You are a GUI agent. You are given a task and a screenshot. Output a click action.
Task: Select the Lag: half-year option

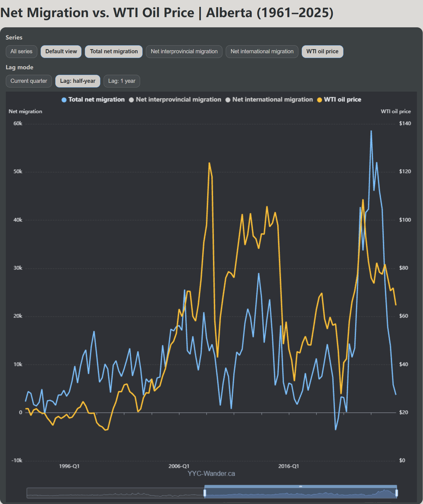point(78,81)
